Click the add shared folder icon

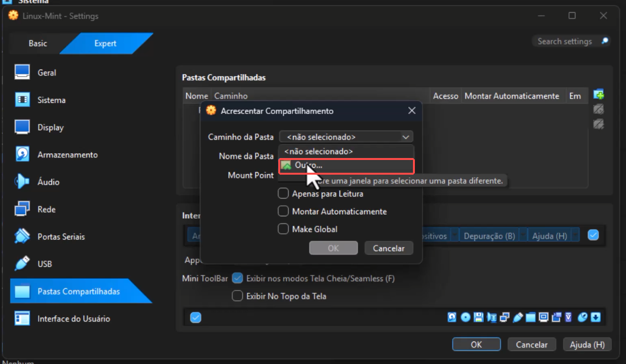coord(598,94)
